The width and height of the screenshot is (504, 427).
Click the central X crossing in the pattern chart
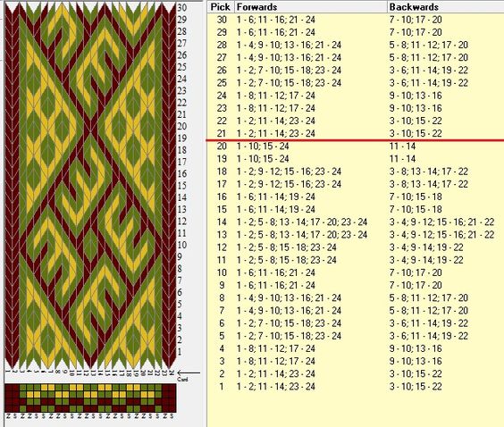[x=90, y=130]
